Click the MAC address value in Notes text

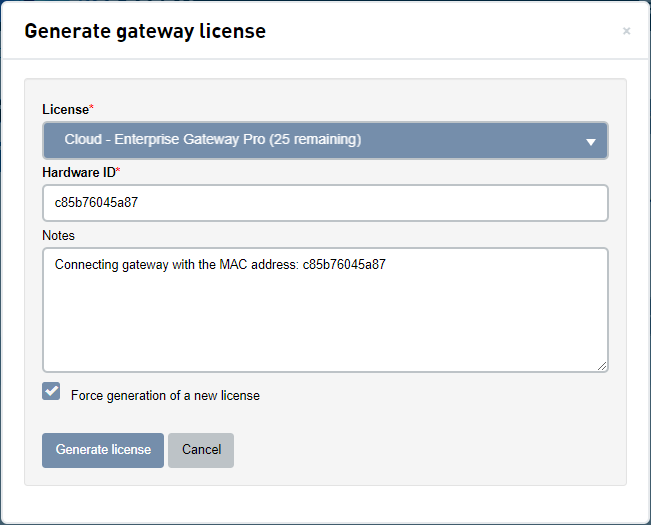(x=344, y=264)
